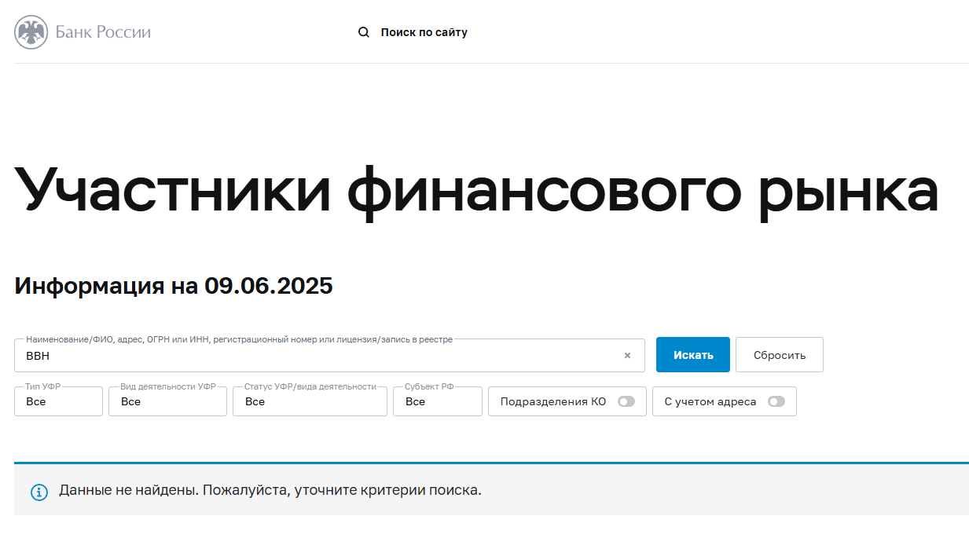
Task: Click the Банк России text link
Action: tap(103, 32)
